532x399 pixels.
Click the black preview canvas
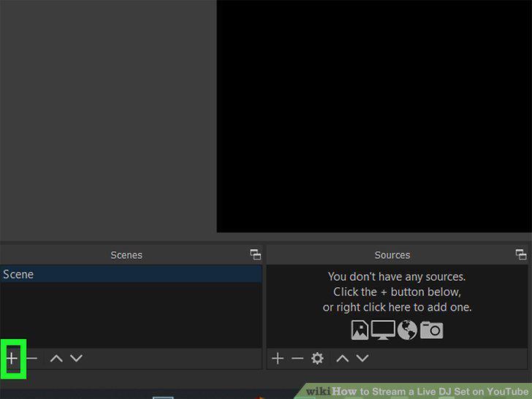374,116
